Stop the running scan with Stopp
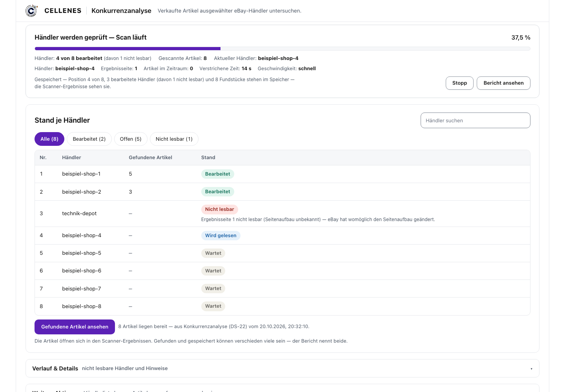Screen dimensions: 565x392 pyautogui.click(x=459, y=83)
